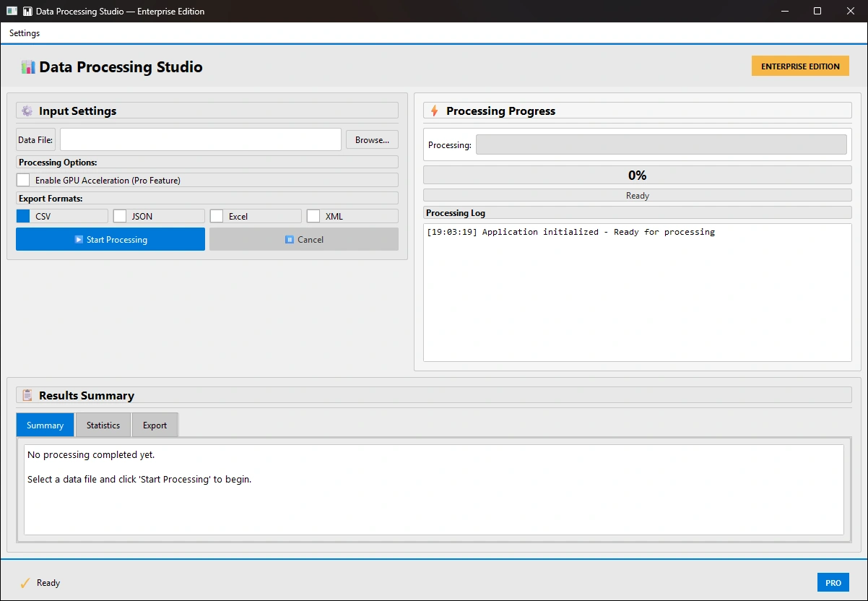Minimize the application window
The image size is (868, 601).
click(x=784, y=11)
